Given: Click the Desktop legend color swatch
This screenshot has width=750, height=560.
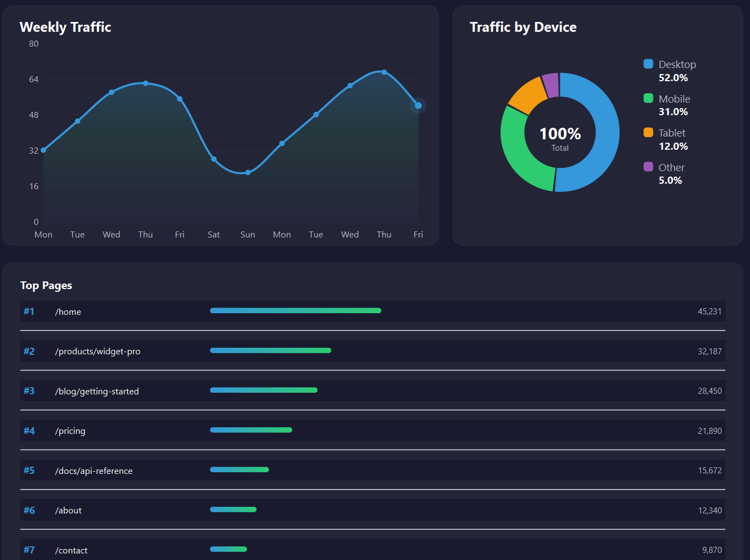Looking at the screenshot, I should tap(649, 64).
